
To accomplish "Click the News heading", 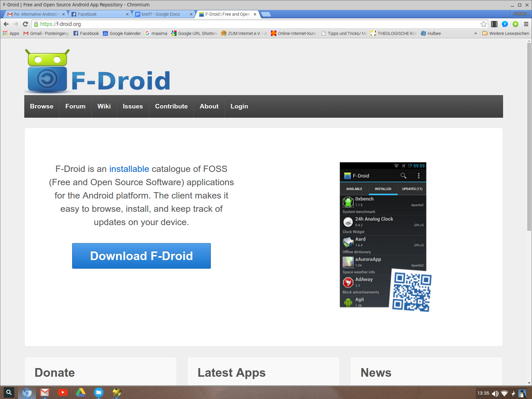I will click(x=376, y=373).
